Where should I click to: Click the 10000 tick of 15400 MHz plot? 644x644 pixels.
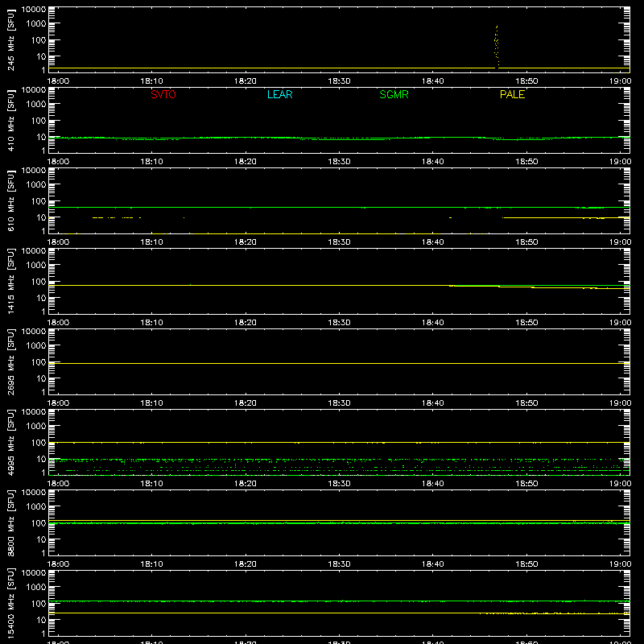(33, 573)
